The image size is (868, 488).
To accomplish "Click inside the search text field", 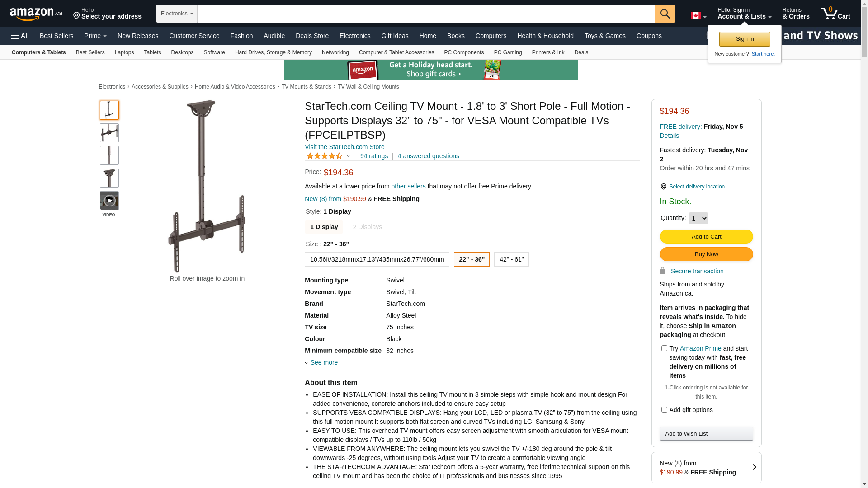I will click(x=426, y=14).
